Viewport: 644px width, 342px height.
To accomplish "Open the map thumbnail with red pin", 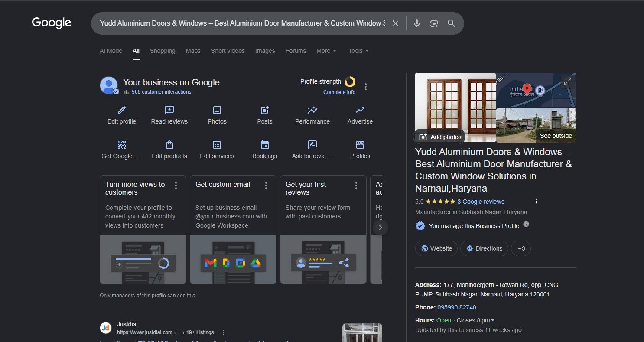I will (536, 90).
